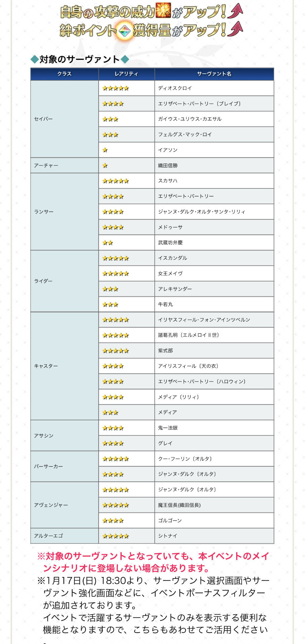Click the キャスター class cell
The height and width of the screenshot is (644, 305).
tap(46, 366)
